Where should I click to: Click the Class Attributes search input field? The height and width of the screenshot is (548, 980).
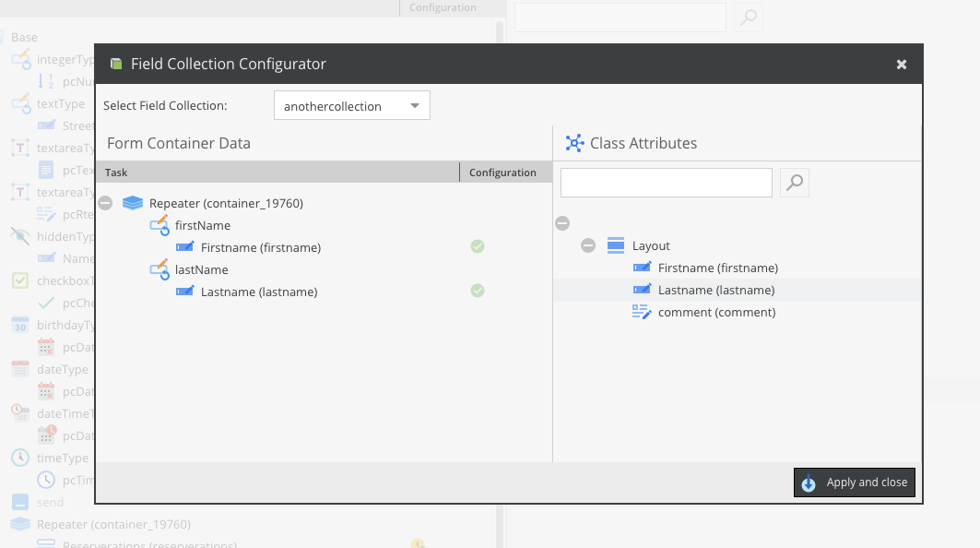pyautogui.click(x=666, y=182)
